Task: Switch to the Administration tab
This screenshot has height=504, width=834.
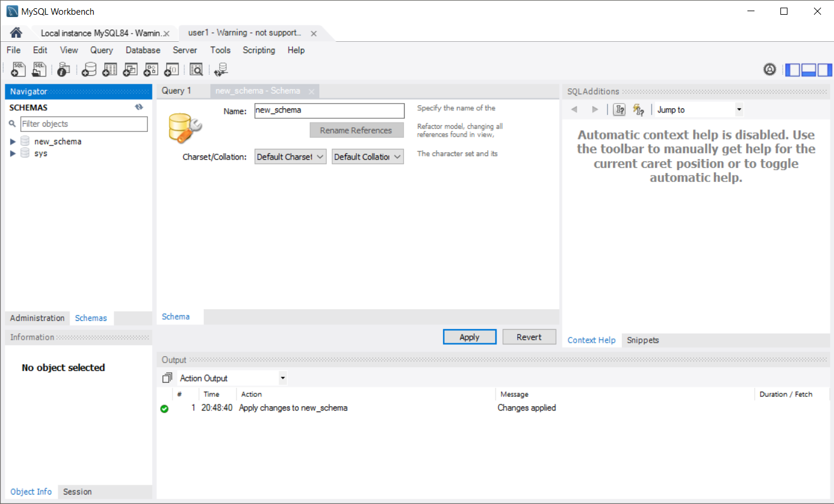Action: pyautogui.click(x=37, y=318)
